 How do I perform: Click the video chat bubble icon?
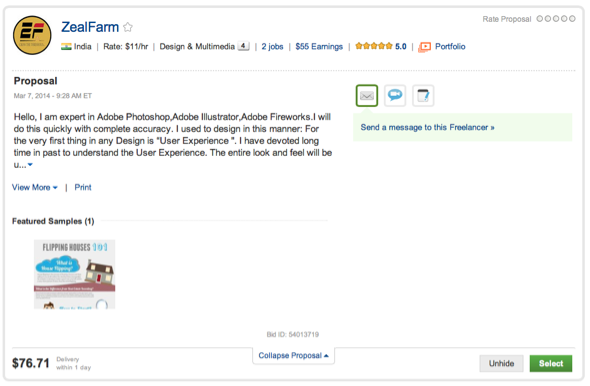tap(395, 96)
